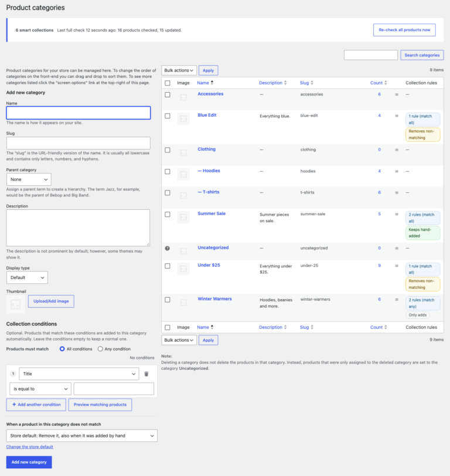Click Description textarea
Screen dimensions: 450x476
78,227
